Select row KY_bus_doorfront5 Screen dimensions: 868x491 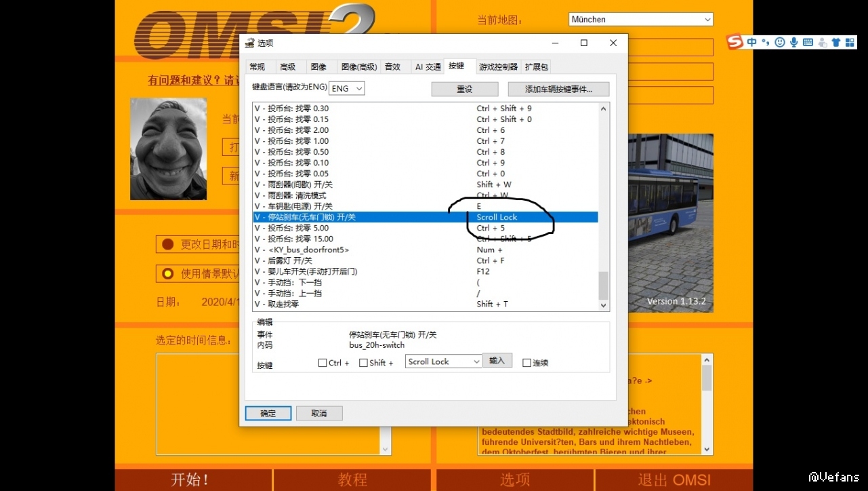click(x=426, y=250)
